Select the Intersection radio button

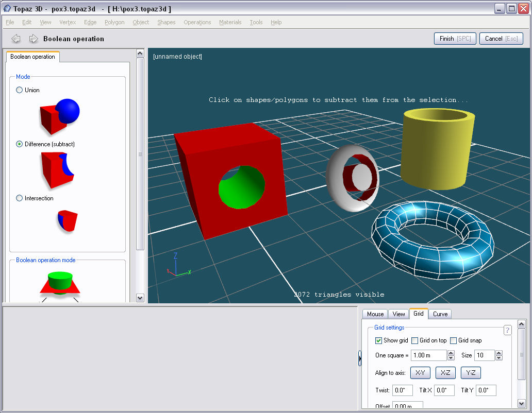20,198
